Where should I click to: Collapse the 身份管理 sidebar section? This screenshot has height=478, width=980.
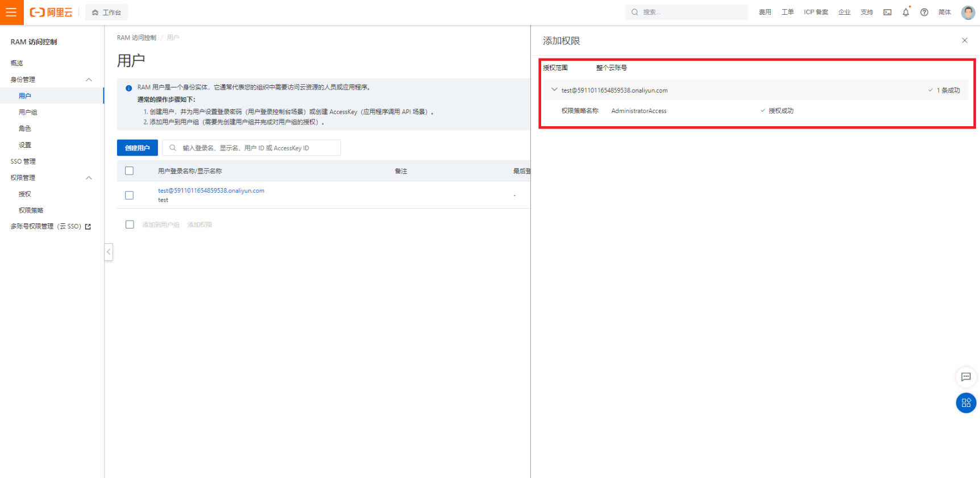pyautogui.click(x=89, y=80)
